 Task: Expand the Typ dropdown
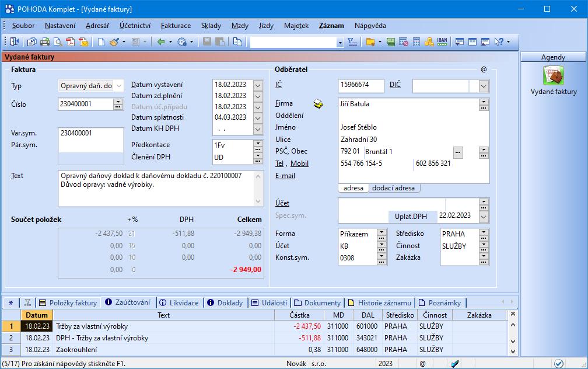(119, 86)
